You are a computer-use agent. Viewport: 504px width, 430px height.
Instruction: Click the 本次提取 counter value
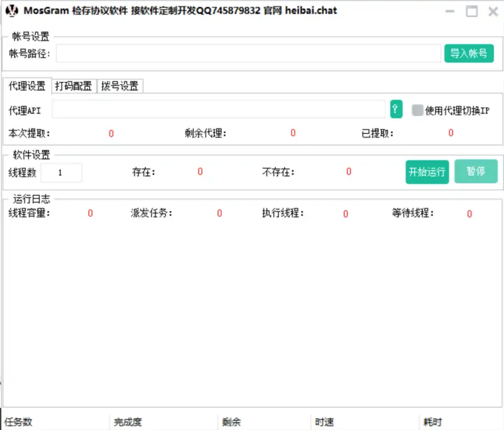[x=111, y=134]
